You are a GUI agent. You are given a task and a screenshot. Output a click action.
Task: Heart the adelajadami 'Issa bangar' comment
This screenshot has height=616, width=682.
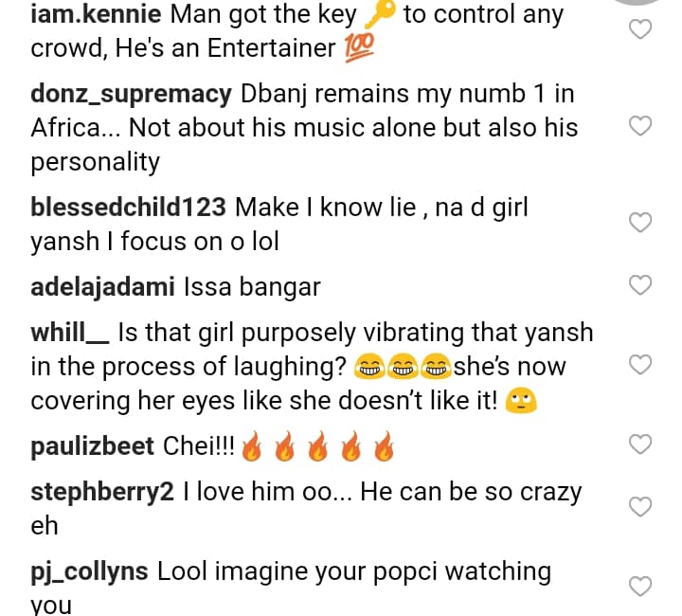[641, 284]
